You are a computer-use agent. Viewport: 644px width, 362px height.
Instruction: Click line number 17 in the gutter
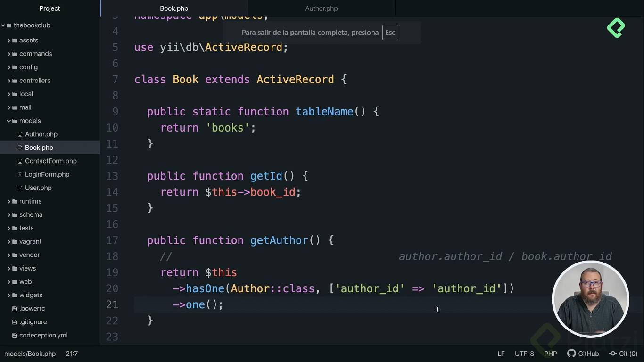[112, 240]
